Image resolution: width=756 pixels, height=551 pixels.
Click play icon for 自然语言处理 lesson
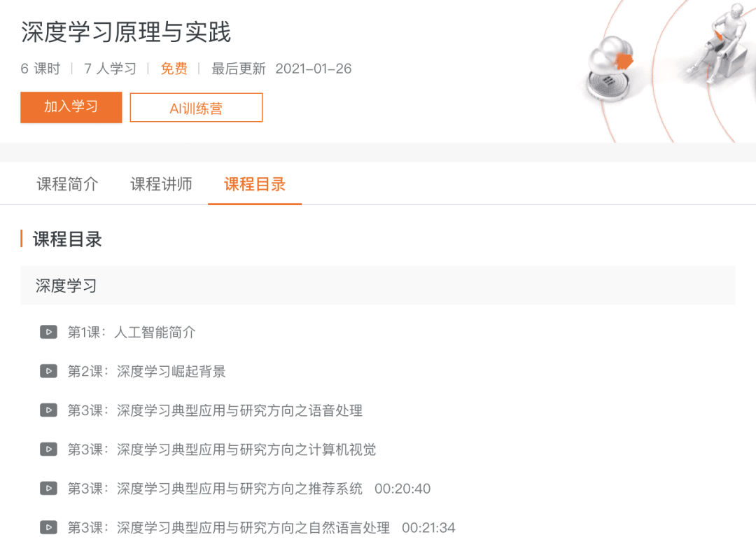48,527
